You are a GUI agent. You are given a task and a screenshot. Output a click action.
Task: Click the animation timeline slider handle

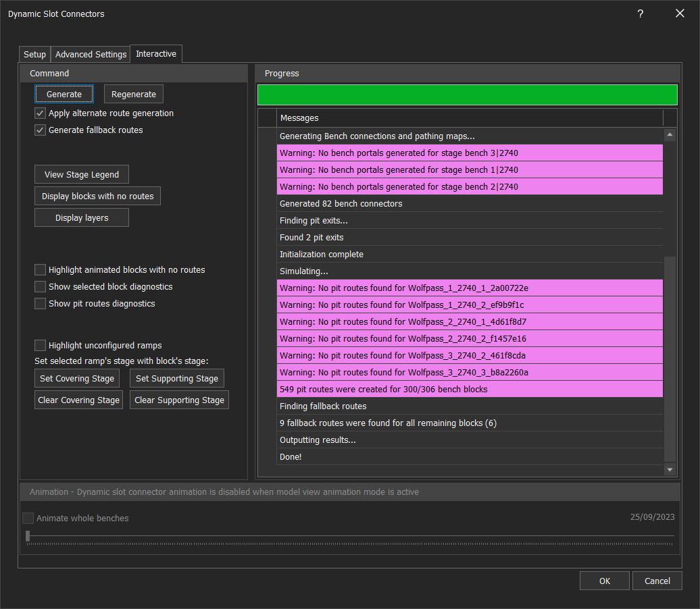28,536
